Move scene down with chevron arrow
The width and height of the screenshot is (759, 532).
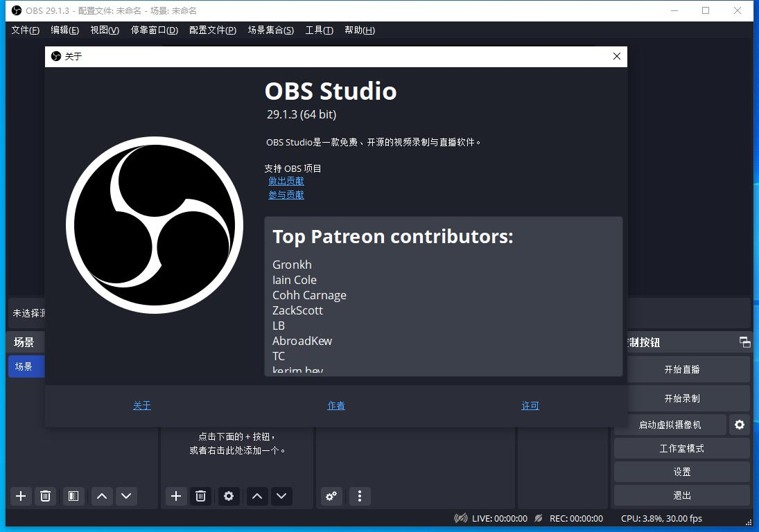pos(125,496)
